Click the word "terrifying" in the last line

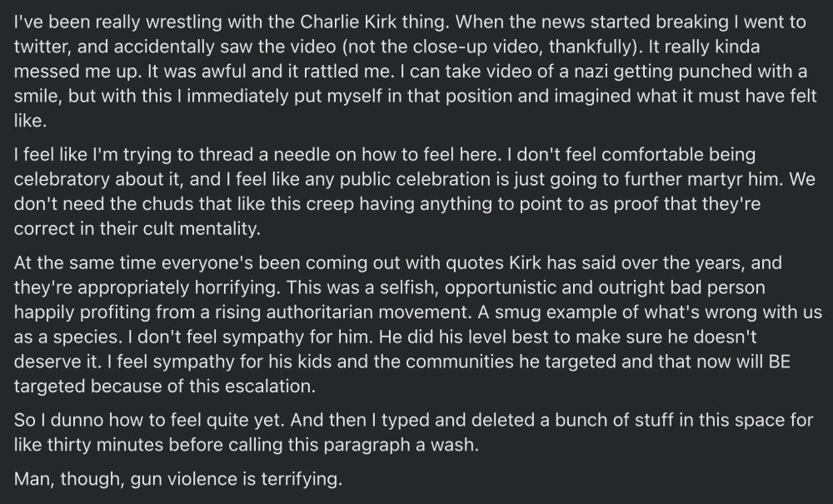pos(302,479)
